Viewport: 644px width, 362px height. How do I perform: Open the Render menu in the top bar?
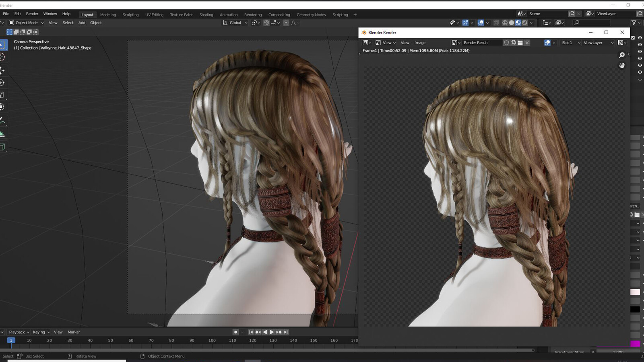(32, 14)
